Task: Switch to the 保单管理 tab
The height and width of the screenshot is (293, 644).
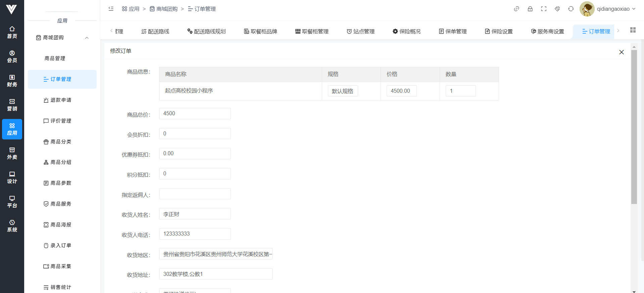Action: coord(453,31)
